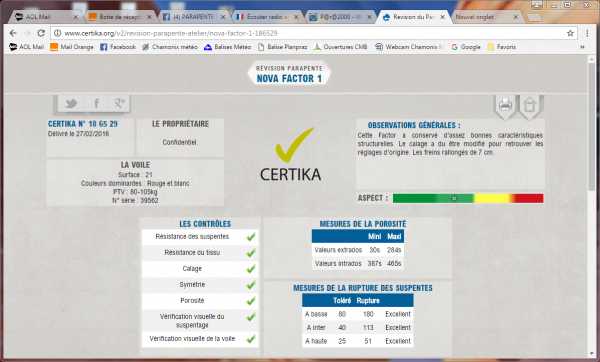600x362 pixels.
Task: Open the Chamonix météo bookmark
Action: [170, 47]
